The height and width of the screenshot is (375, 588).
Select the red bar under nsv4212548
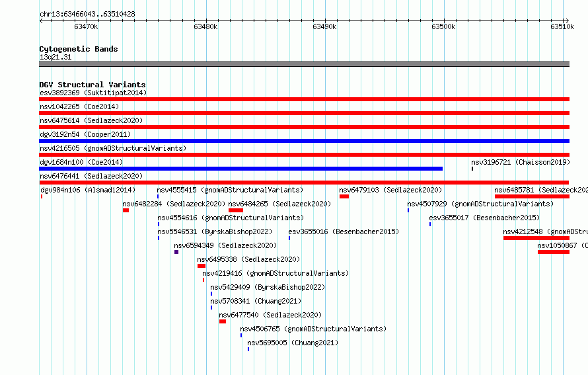[536, 238]
